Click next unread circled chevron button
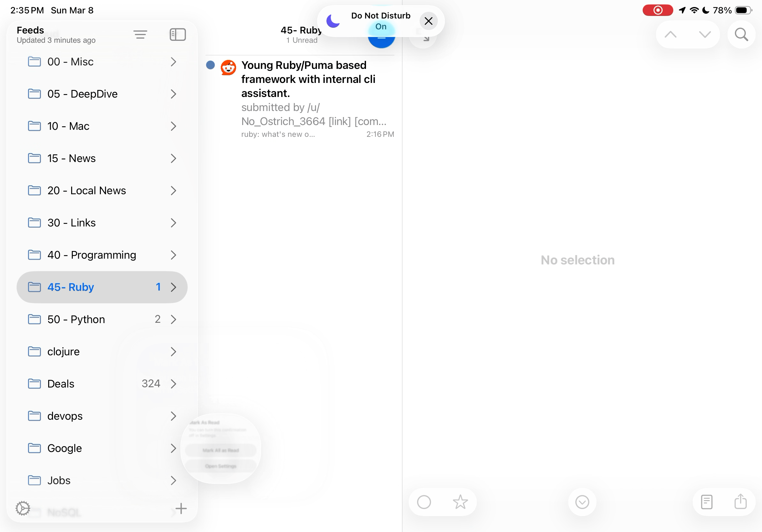This screenshot has width=762, height=532. point(582,502)
